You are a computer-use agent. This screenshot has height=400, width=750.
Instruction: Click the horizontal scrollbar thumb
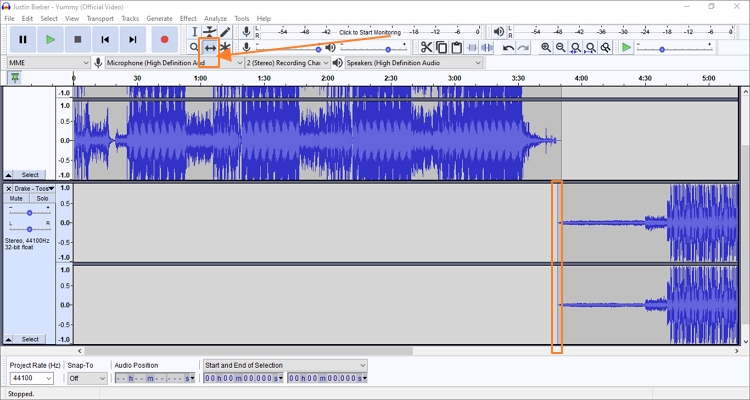pyautogui.click(x=249, y=351)
